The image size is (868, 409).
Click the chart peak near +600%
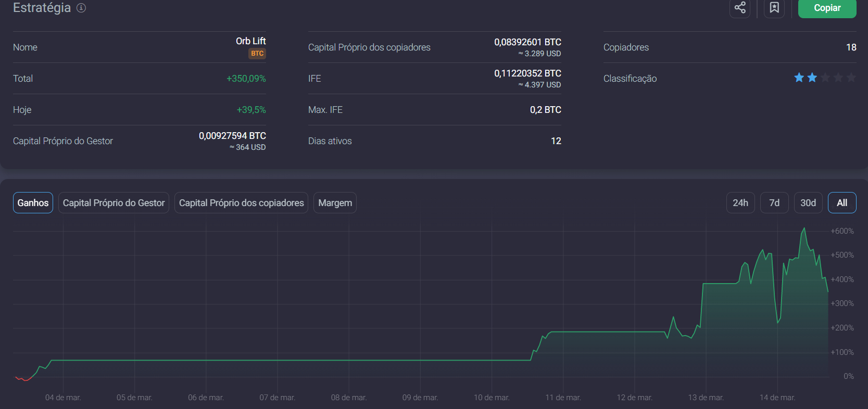coord(804,228)
